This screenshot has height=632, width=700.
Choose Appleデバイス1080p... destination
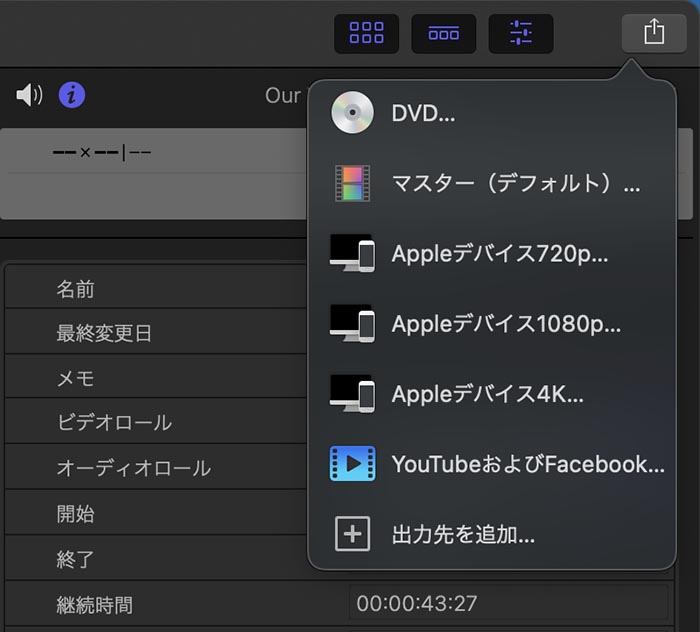[x=492, y=324]
